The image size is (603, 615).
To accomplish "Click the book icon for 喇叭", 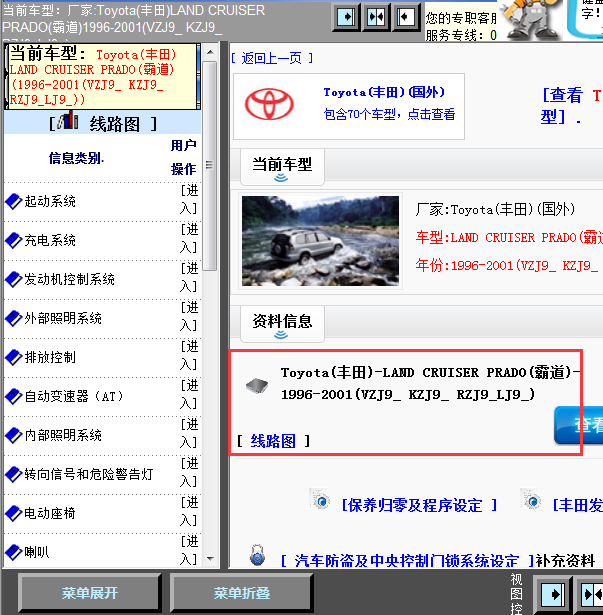I will click(x=13, y=552).
